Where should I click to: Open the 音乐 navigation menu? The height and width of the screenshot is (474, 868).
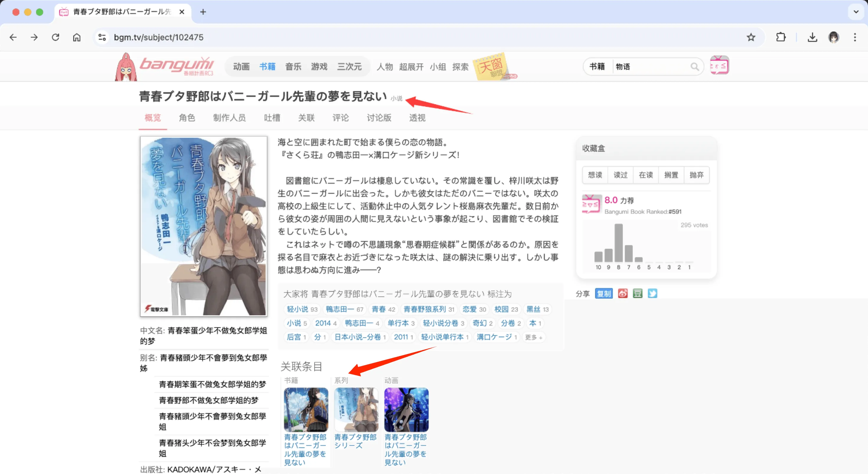coord(293,66)
